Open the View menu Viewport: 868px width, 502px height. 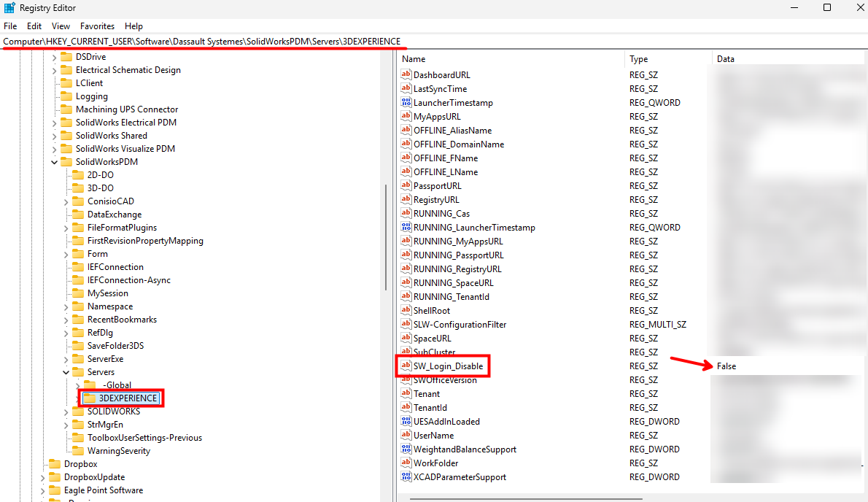pos(60,26)
